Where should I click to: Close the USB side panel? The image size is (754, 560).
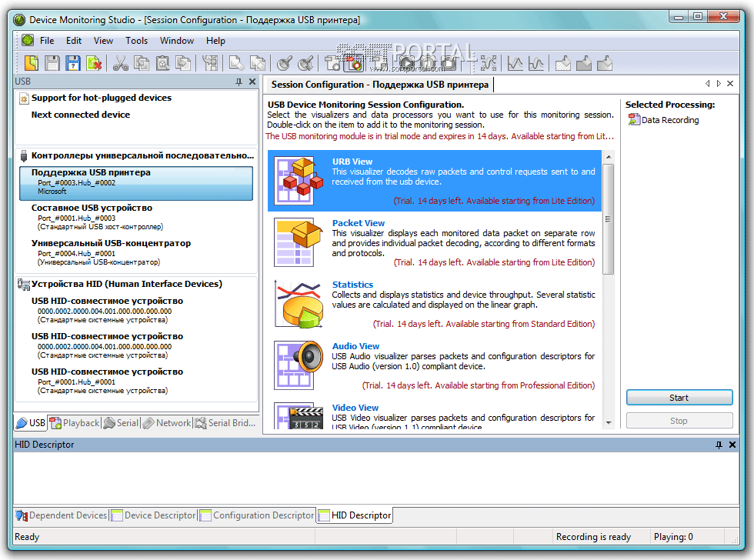[252, 82]
